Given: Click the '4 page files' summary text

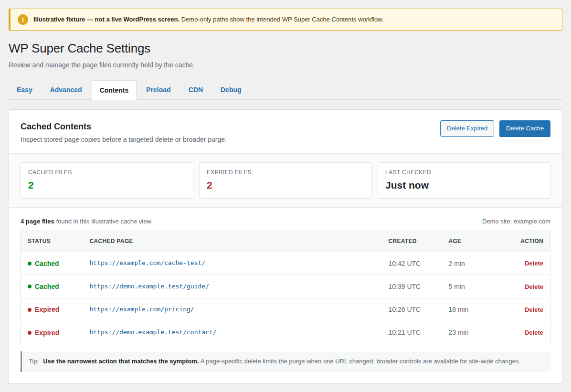Looking at the screenshot, I should click(x=37, y=222).
